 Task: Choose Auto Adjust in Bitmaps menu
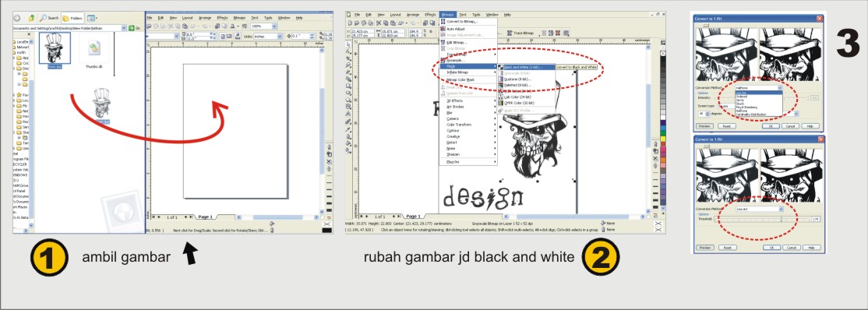coord(468,29)
